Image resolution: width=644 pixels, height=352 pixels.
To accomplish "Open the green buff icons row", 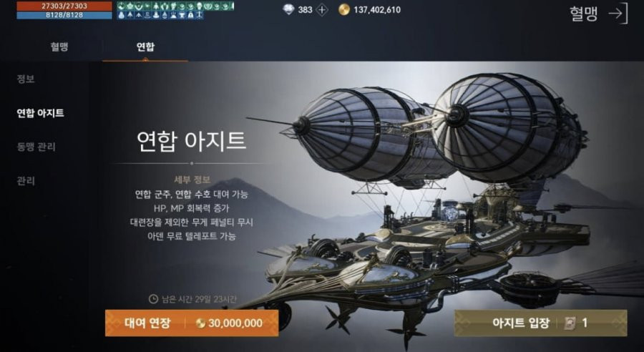I will (x=175, y=6).
